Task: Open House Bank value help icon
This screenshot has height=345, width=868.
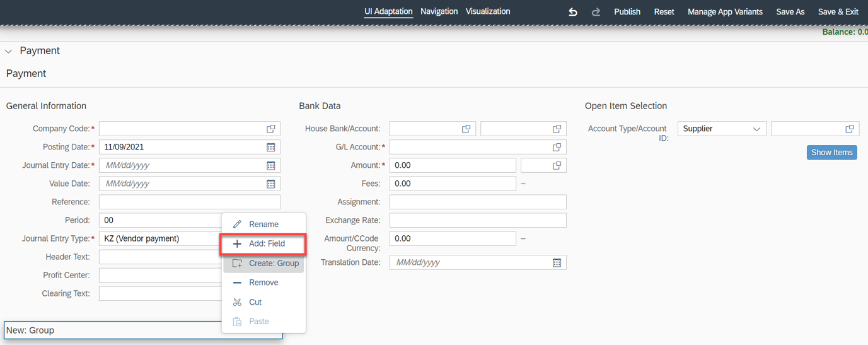Action: 466,129
